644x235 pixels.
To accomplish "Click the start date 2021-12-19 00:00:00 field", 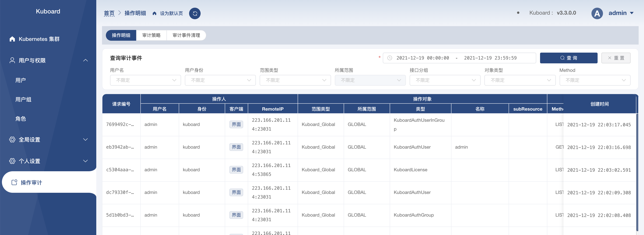I will 422,58.
